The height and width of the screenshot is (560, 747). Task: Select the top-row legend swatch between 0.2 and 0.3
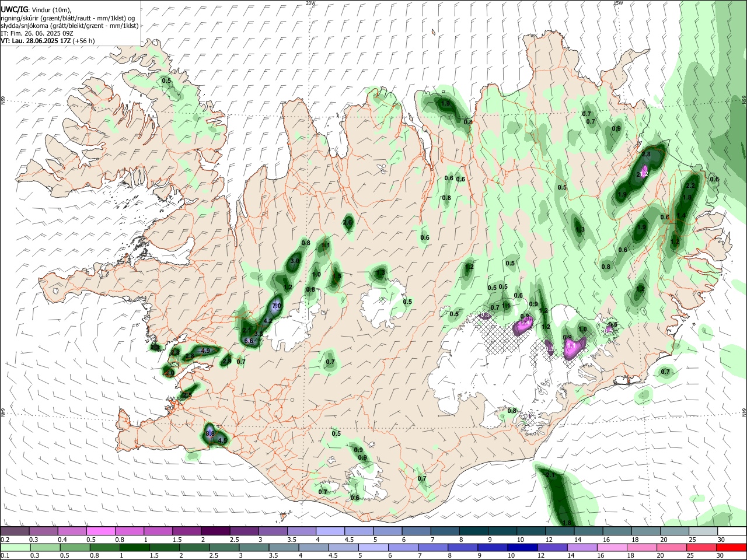(15, 531)
